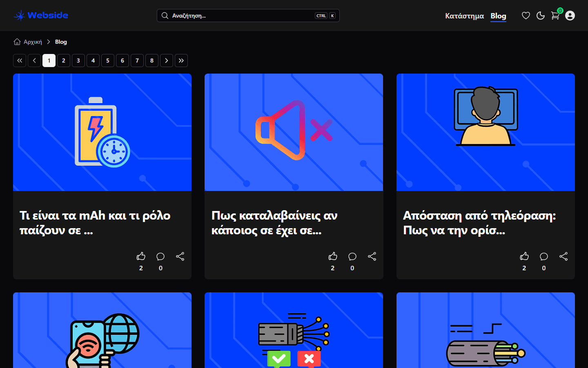The height and width of the screenshot is (368, 588).
Task: Click the search magnifier icon
Action: tap(165, 16)
